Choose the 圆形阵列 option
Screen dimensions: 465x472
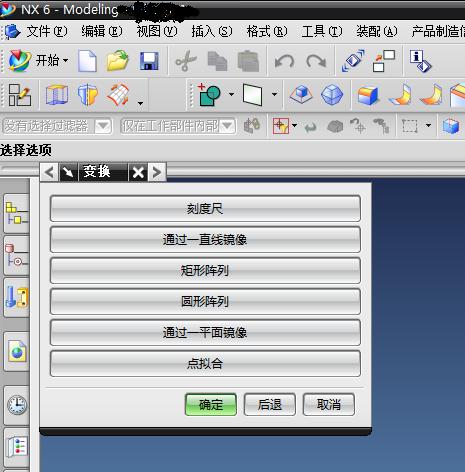205,302
